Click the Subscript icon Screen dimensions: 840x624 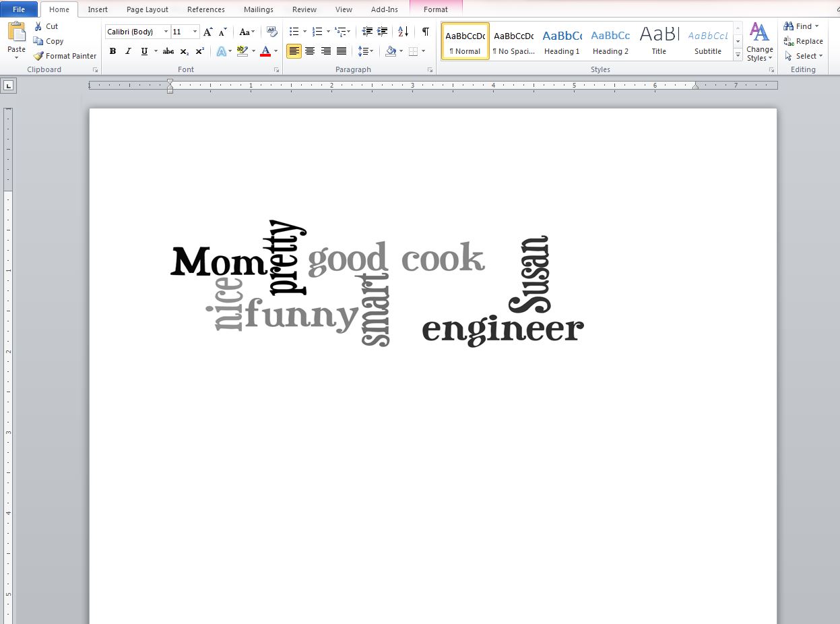pos(184,51)
